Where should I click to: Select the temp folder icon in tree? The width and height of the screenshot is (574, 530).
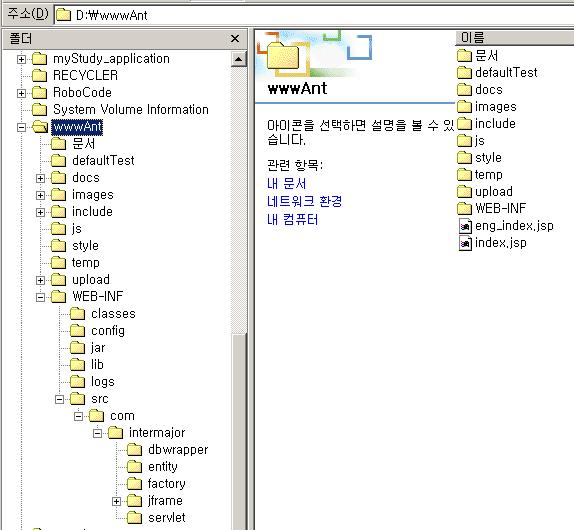tap(59, 263)
